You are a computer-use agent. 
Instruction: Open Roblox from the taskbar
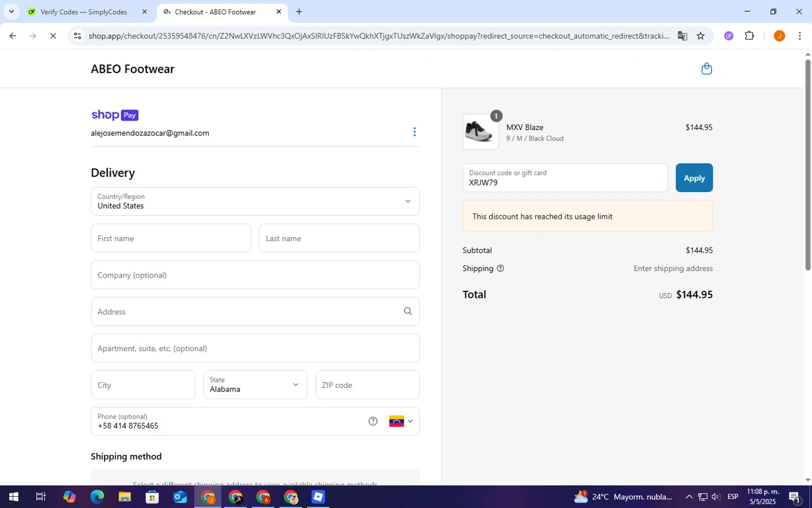click(318, 497)
